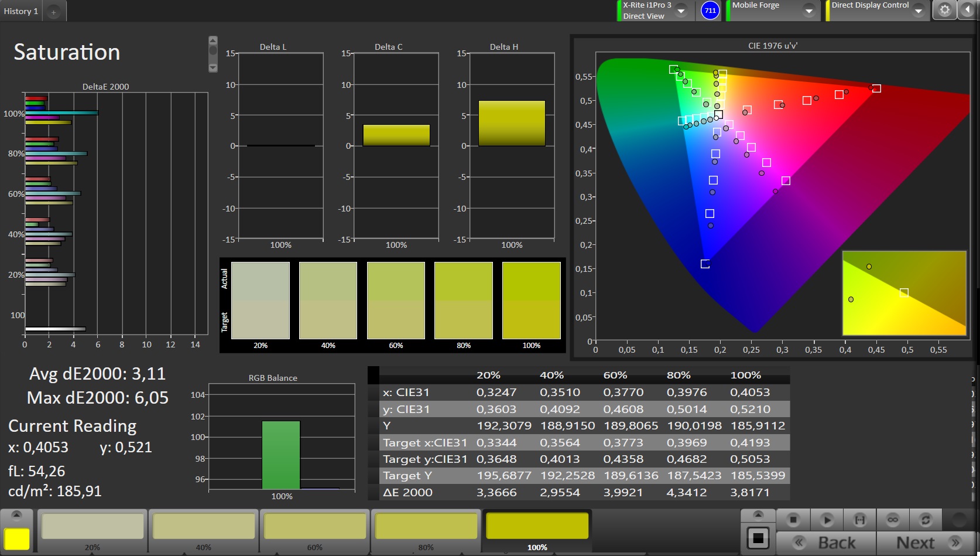Select the yellow color swatch
This screenshot has width=980, height=556.
[17, 539]
